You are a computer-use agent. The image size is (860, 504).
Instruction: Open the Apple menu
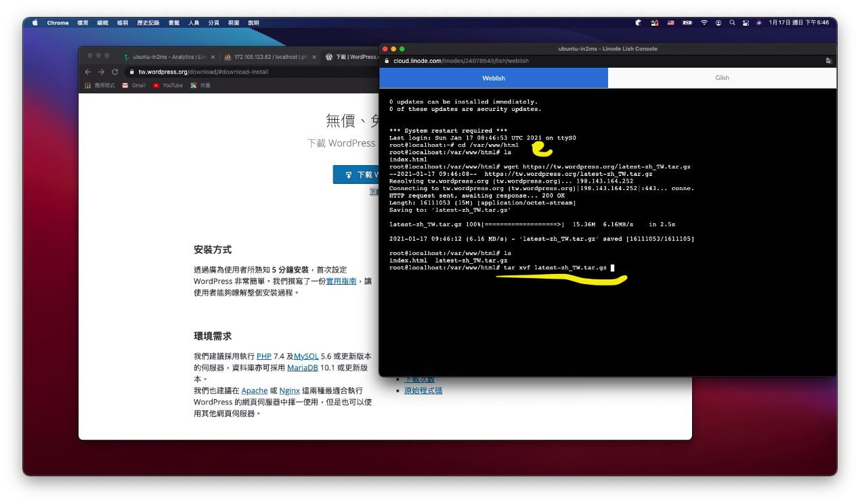tap(35, 22)
